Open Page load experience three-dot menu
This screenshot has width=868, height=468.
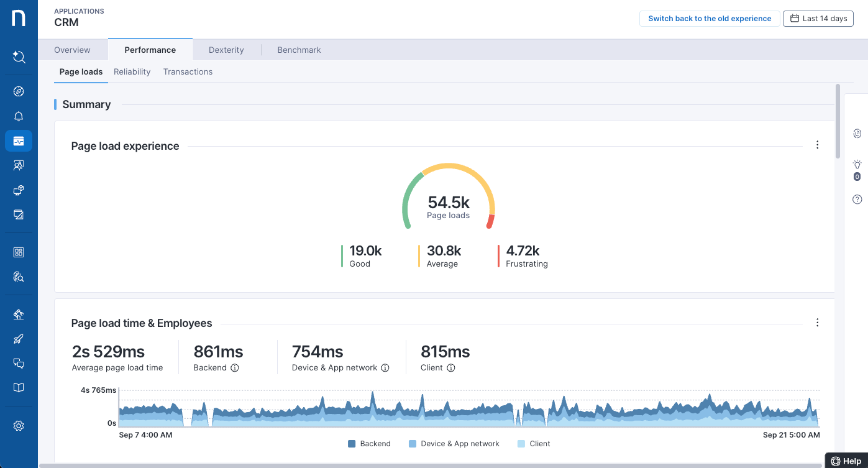(817, 145)
